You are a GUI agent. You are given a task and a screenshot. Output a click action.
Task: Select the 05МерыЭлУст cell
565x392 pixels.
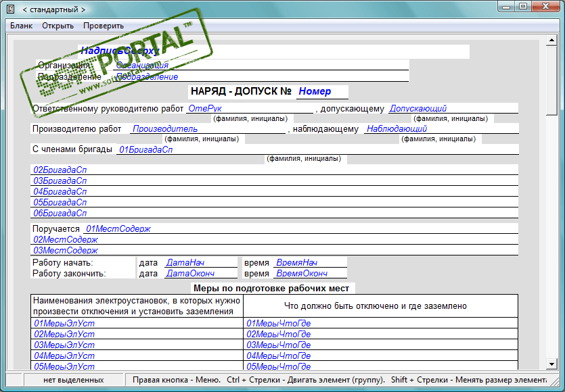point(137,366)
